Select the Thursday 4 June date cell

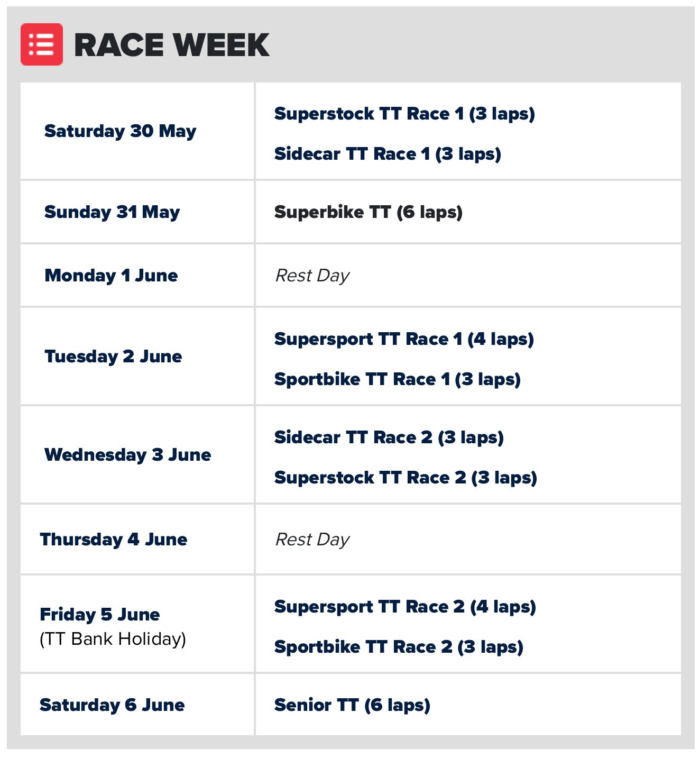[137, 540]
